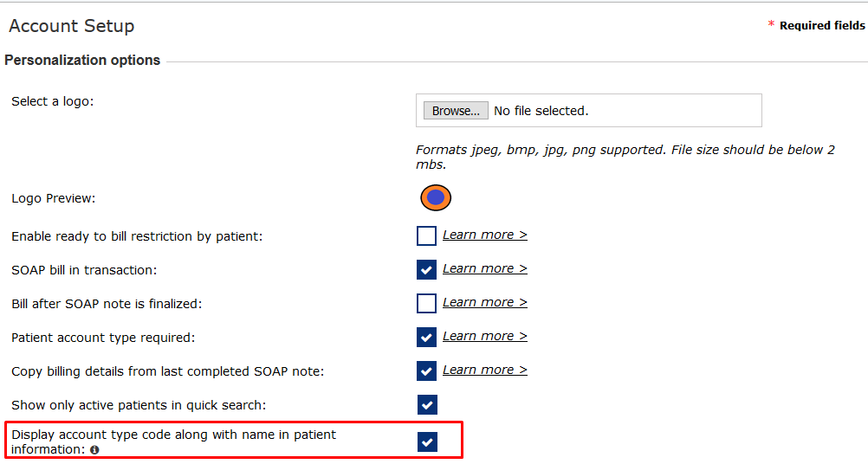This screenshot has height=464, width=868.
Task: Click the 'Select a logo:' label
Action: coord(52,101)
